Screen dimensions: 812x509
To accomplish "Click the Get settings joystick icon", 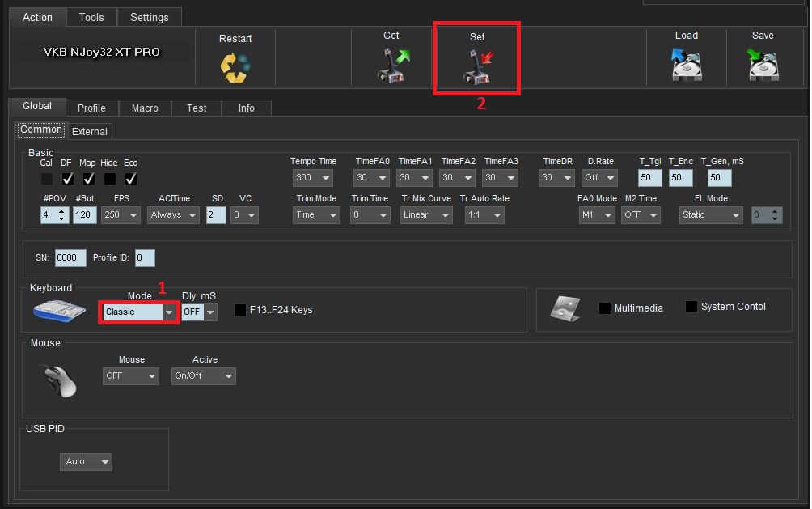I will [x=394, y=65].
